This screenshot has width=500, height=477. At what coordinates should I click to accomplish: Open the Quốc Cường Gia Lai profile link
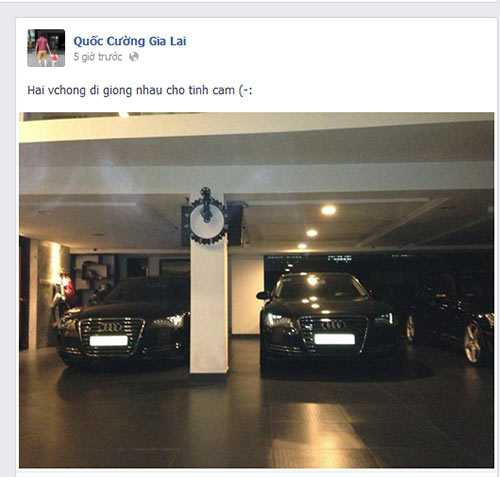coord(130,41)
